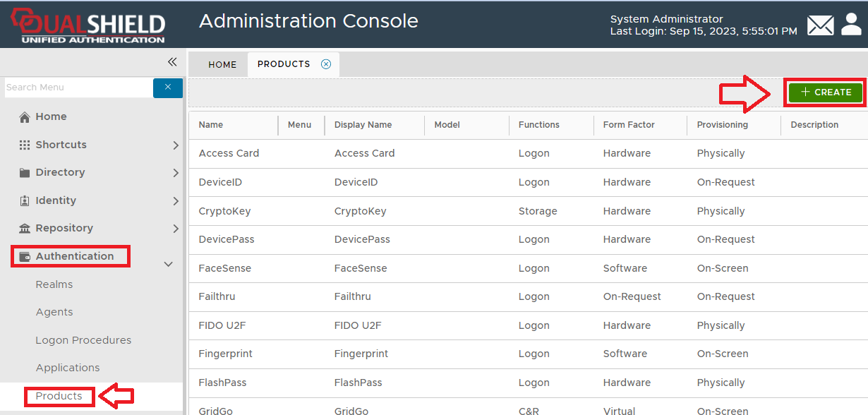868x415 pixels.
Task: Switch to the HOME tab
Action: pos(222,65)
